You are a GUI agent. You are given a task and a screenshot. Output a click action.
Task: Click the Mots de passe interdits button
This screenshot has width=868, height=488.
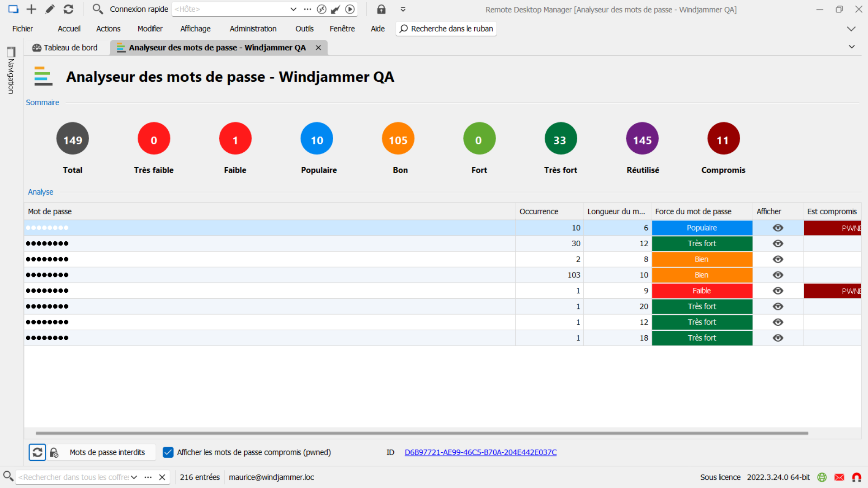click(107, 452)
